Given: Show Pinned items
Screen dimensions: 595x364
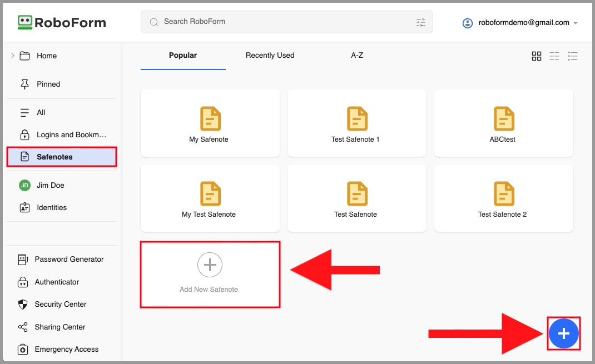Looking at the screenshot, I should click(48, 84).
